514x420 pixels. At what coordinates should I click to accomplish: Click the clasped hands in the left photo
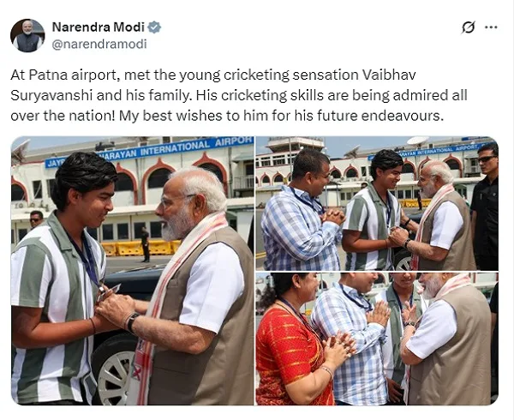[115, 309]
